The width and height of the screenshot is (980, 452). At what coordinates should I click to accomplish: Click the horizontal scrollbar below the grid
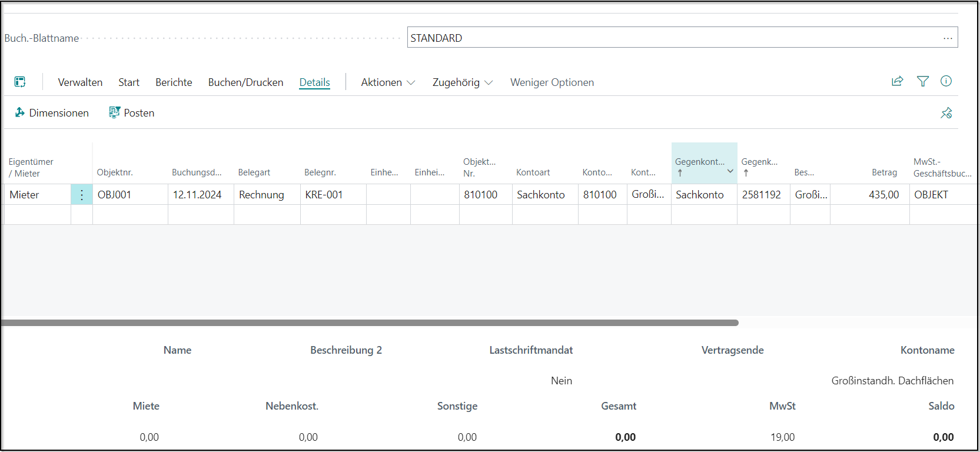[370, 323]
